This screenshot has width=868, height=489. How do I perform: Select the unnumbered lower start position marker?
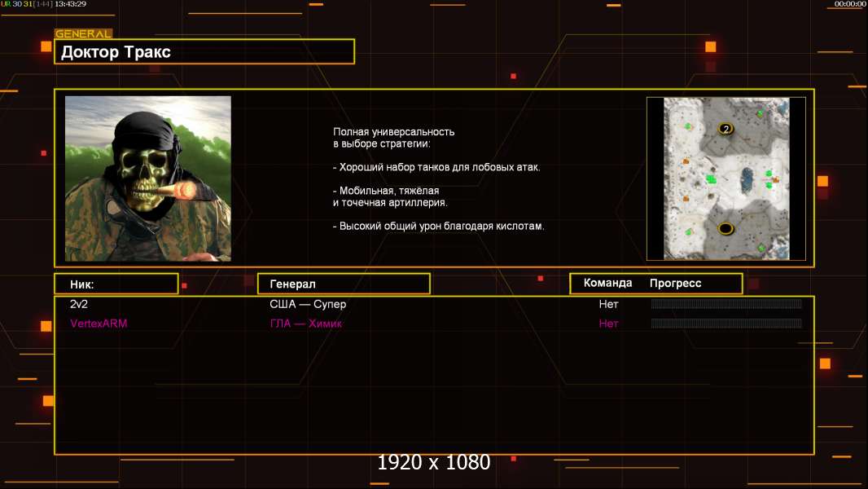(x=726, y=228)
